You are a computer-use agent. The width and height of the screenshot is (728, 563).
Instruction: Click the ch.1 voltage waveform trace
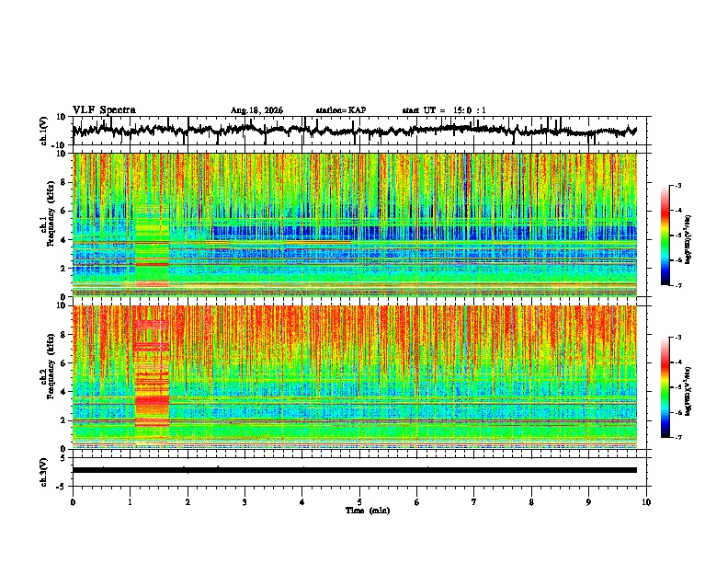[354, 130]
